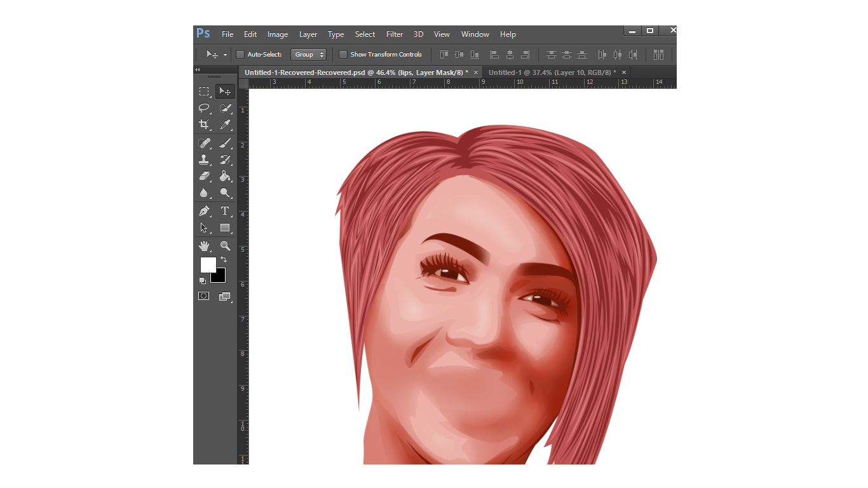The image size is (868, 488).
Task: Align right edges in options bar
Action: 525,55
